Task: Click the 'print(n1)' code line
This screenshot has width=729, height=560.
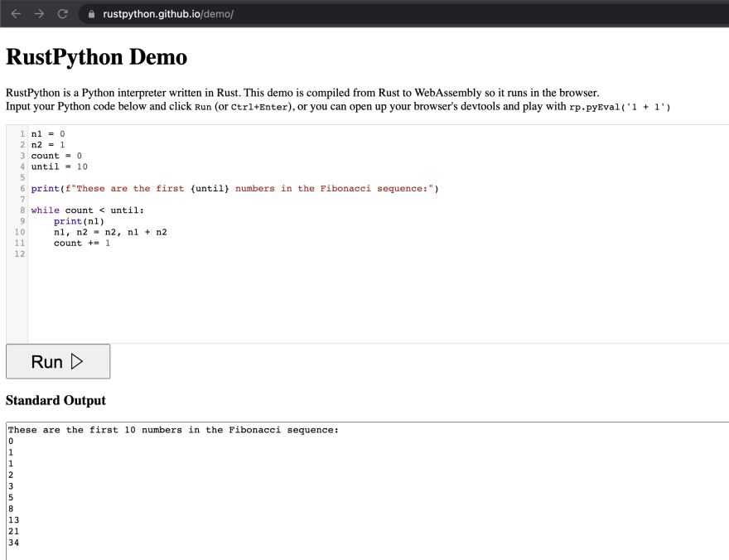Action: coord(79,221)
